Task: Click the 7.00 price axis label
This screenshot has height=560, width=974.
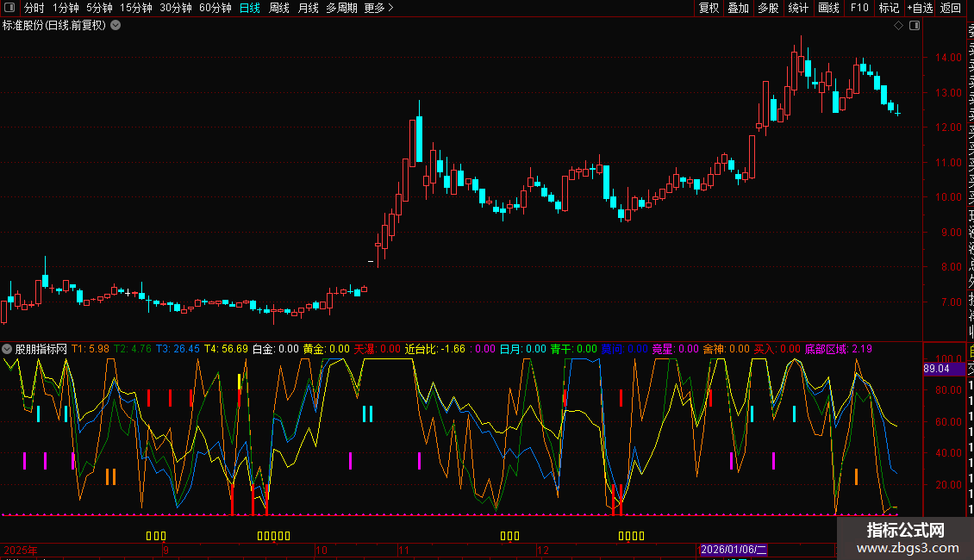Action: coord(952,302)
